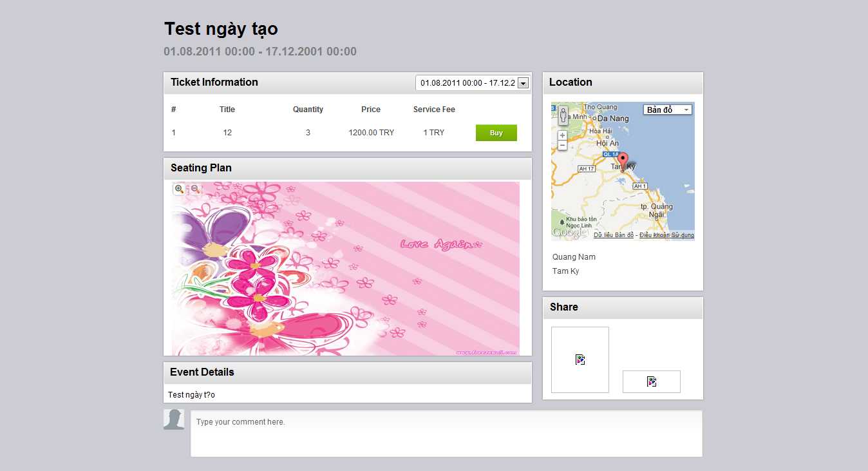Click the event description text
Screen dimensions: 868x471
[191, 395]
